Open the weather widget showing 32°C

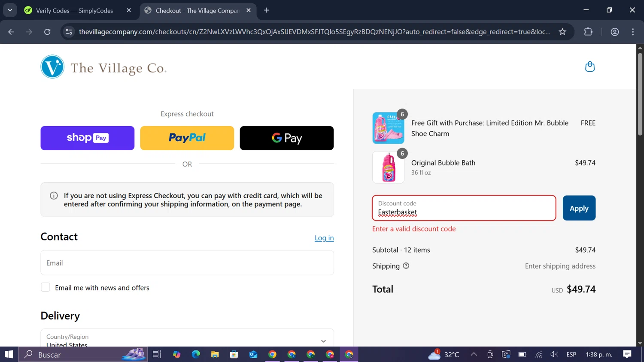point(444,354)
